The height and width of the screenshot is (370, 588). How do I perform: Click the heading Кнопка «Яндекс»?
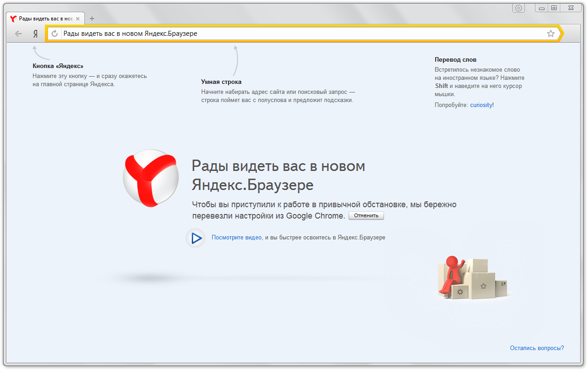point(58,66)
